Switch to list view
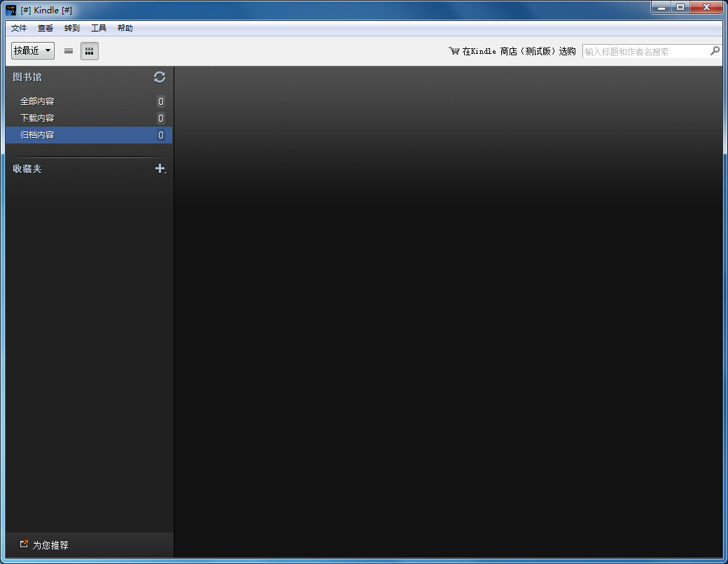The height and width of the screenshot is (564, 728). click(69, 51)
